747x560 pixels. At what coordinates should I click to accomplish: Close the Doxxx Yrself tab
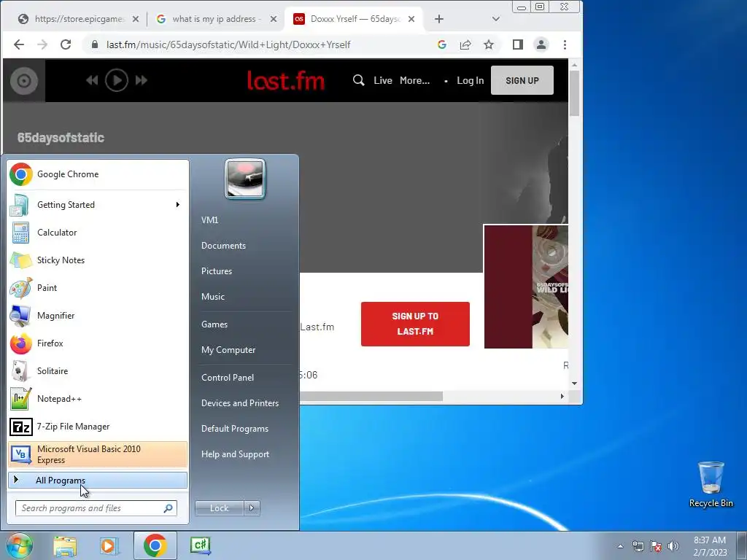click(x=411, y=19)
